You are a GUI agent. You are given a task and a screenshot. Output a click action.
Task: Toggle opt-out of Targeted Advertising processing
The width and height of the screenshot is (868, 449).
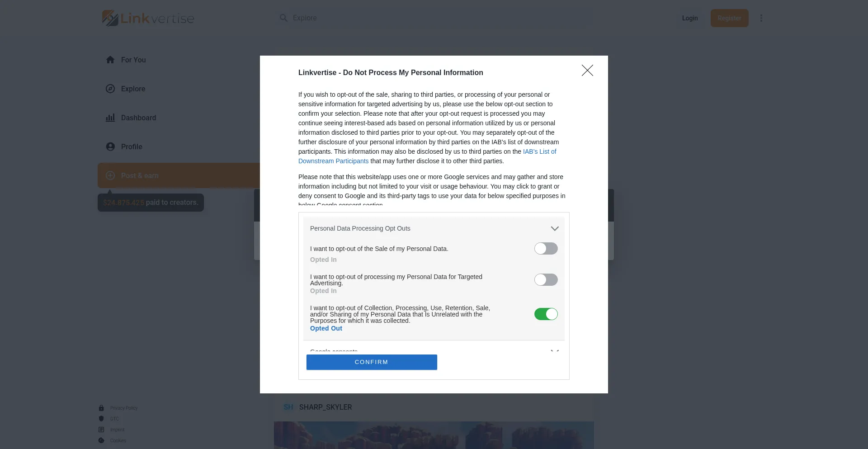pyautogui.click(x=546, y=280)
